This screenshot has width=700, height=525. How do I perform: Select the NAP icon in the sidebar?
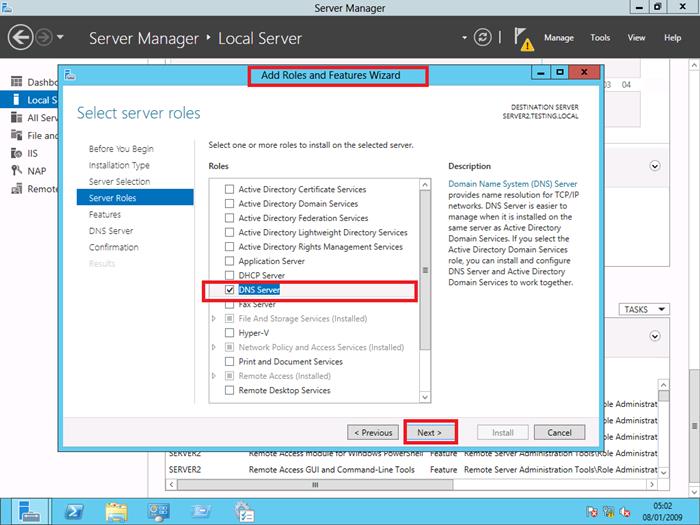pos(17,171)
